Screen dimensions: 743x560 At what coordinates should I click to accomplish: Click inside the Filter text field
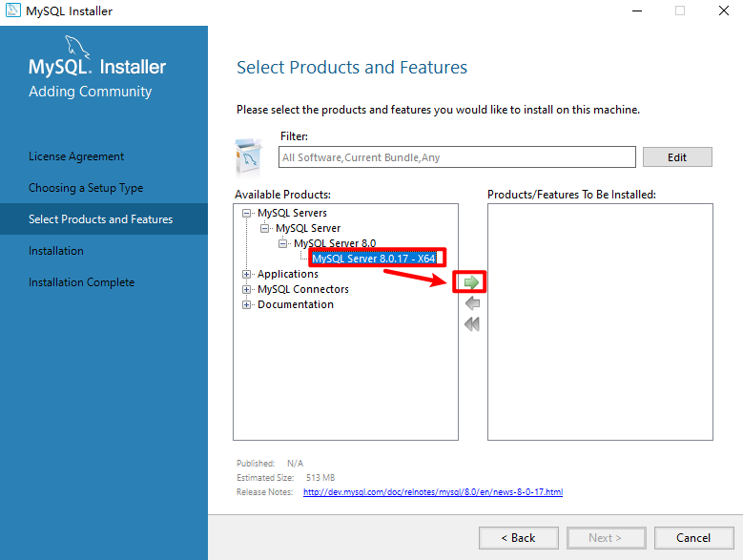click(457, 157)
